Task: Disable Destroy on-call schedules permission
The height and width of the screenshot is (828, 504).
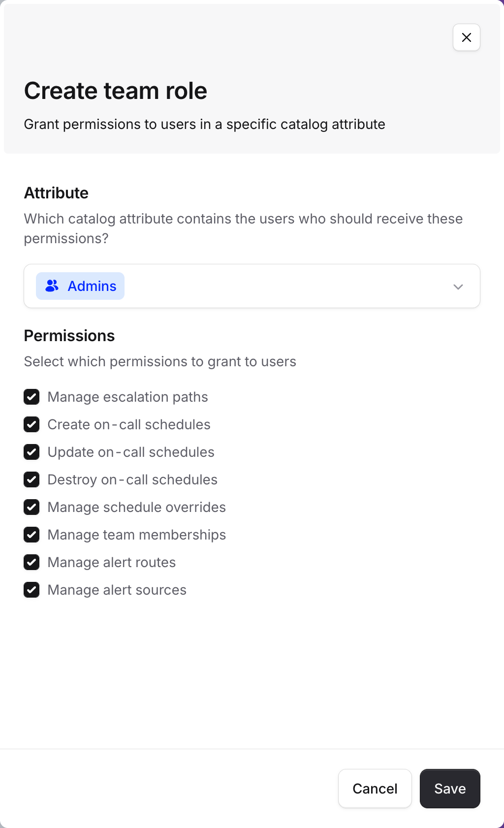Action: (x=31, y=479)
